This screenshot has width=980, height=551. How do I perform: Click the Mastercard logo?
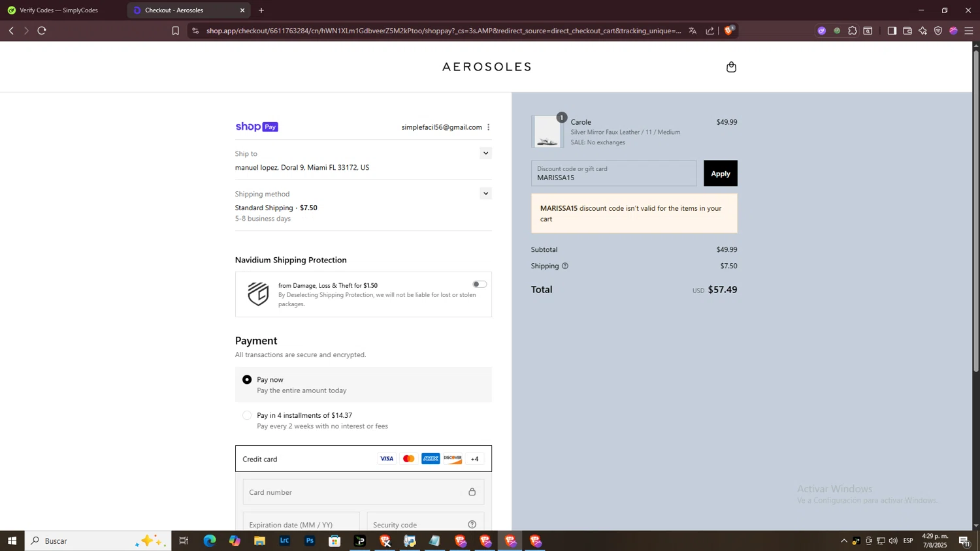point(409,459)
